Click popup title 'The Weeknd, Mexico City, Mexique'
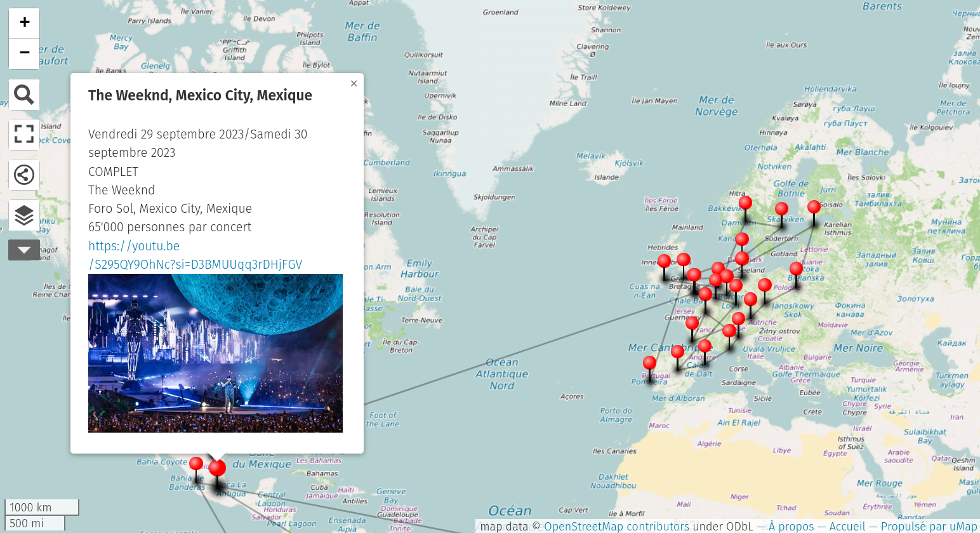Image resolution: width=980 pixels, height=533 pixels. [x=200, y=95]
